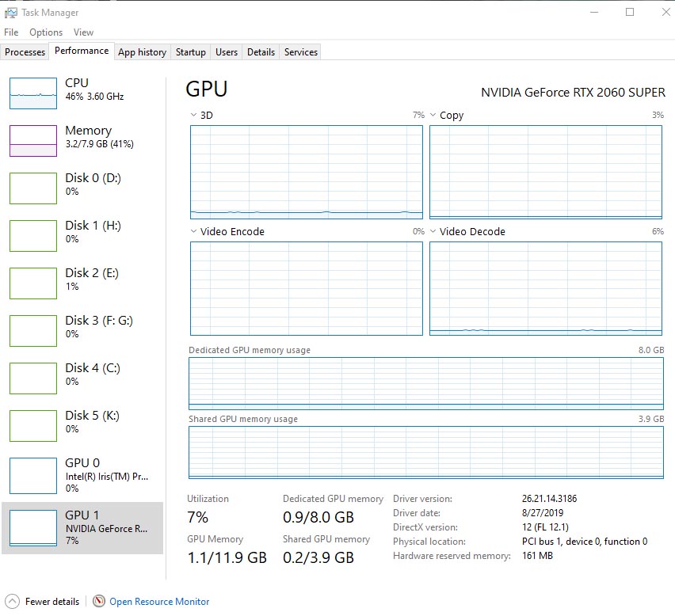Open Resource Monitor link
The width and height of the screenshot is (675, 616).
point(159,602)
